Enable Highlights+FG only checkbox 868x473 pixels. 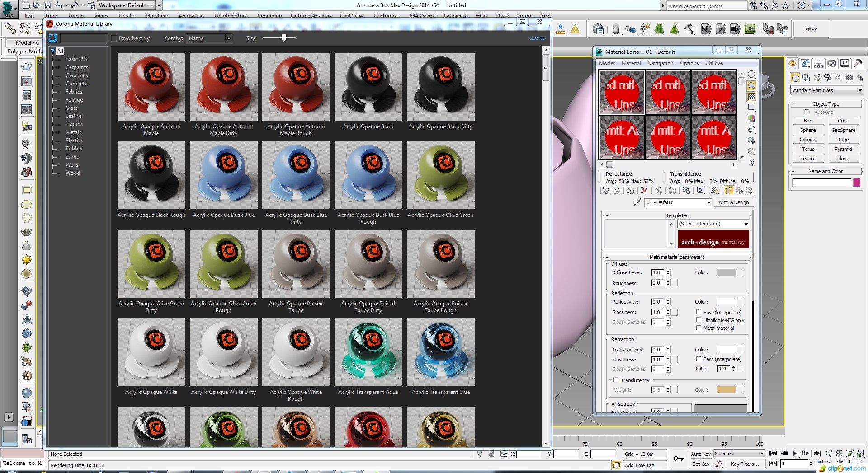698,320
